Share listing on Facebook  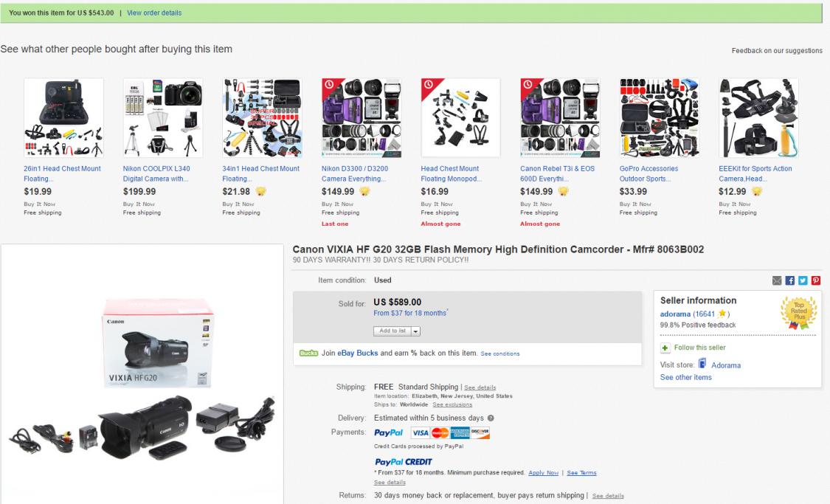[x=791, y=280]
